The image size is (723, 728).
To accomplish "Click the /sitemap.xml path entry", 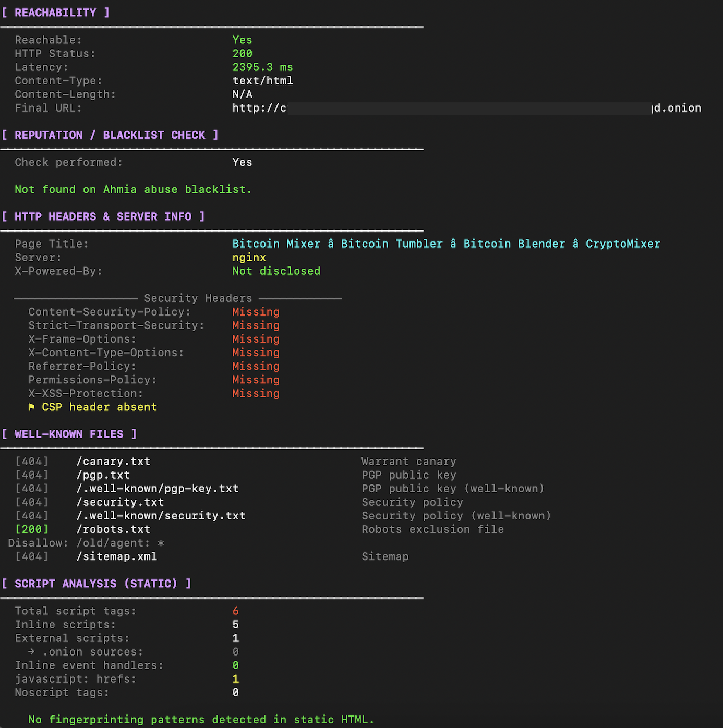I will click(117, 556).
